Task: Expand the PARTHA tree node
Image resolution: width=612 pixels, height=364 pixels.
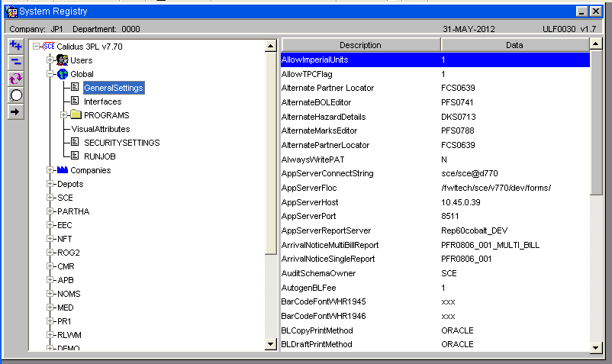Action: pos(50,211)
